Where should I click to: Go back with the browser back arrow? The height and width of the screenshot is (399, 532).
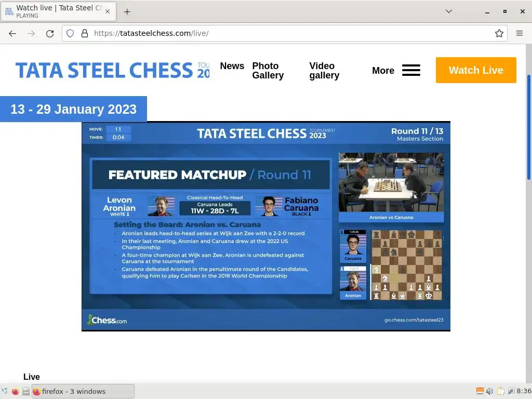(x=12, y=33)
